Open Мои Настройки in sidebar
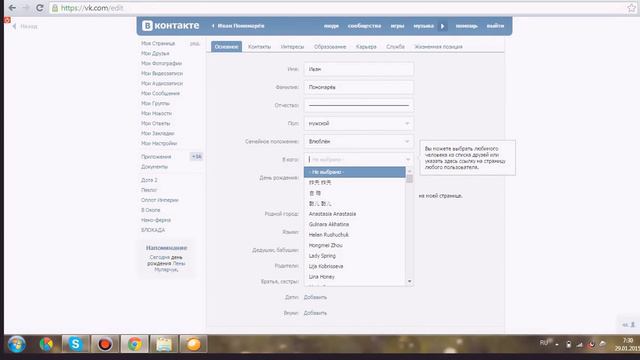The height and width of the screenshot is (360, 640). (159, 144)
